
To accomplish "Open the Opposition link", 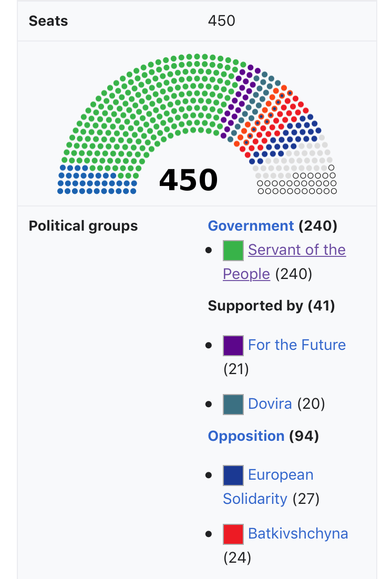I will (246, 436).
